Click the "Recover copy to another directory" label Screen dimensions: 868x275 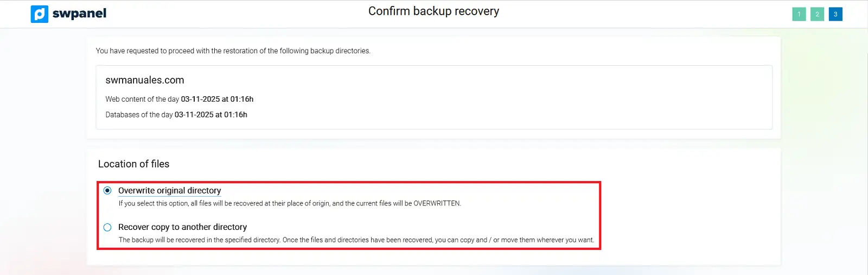click(182, 227)
